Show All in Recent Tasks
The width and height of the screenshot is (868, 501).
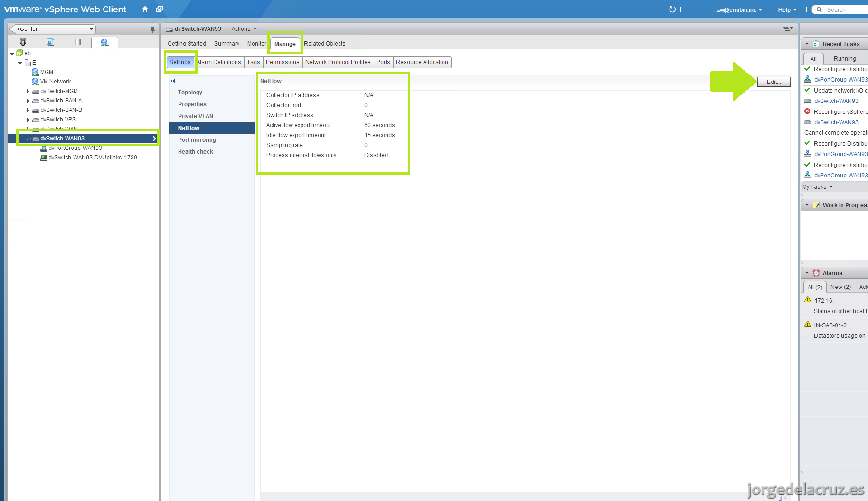pyautogui.click(x=813, y=59)
